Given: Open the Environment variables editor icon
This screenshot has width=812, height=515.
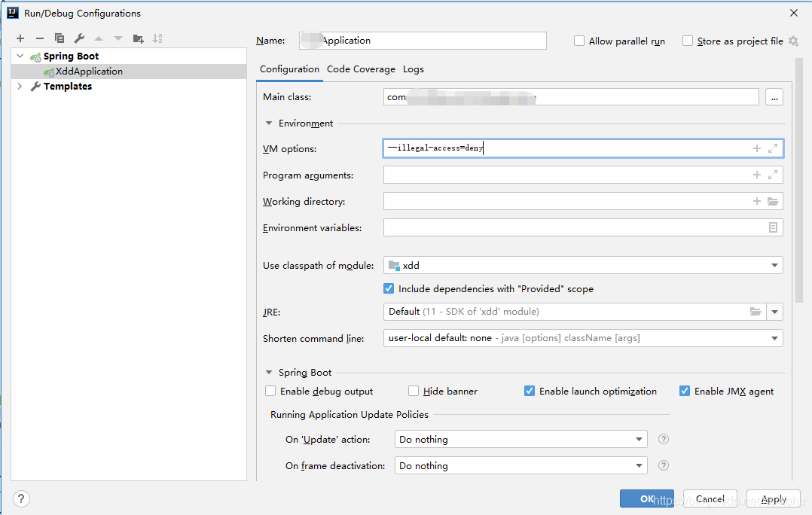Looking at the screenshot, I should [x=773, y=227].
